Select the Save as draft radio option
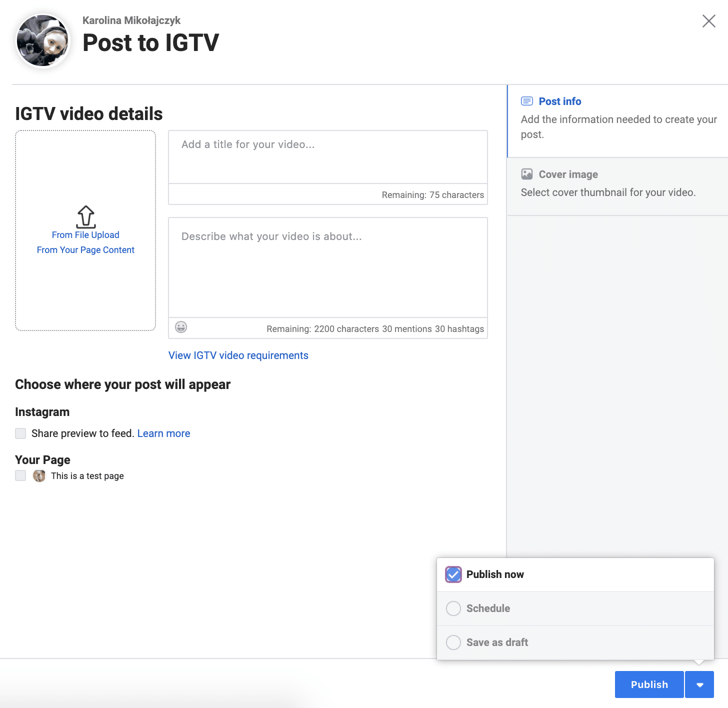 (453, 642)
